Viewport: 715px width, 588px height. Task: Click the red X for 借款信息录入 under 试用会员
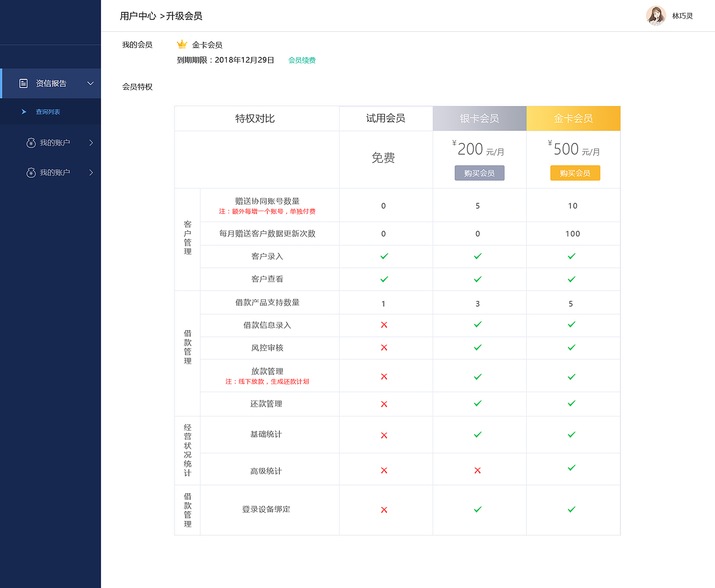383,324
